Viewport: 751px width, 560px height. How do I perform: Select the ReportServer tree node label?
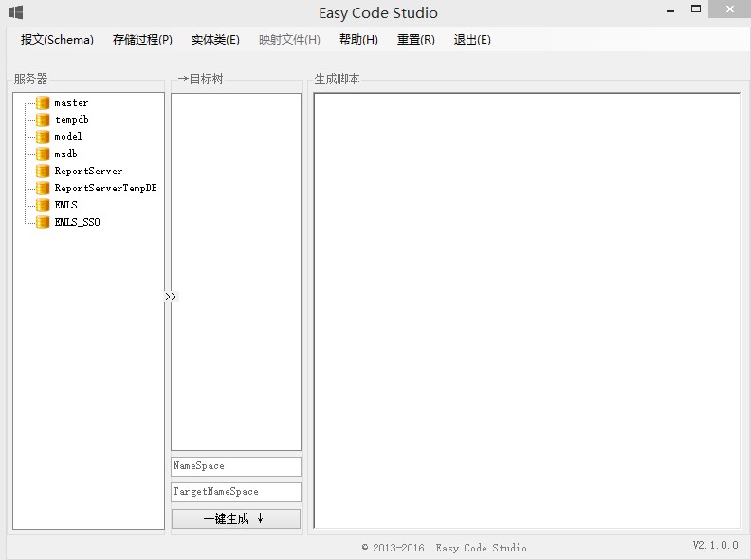[x=88, y=171]
